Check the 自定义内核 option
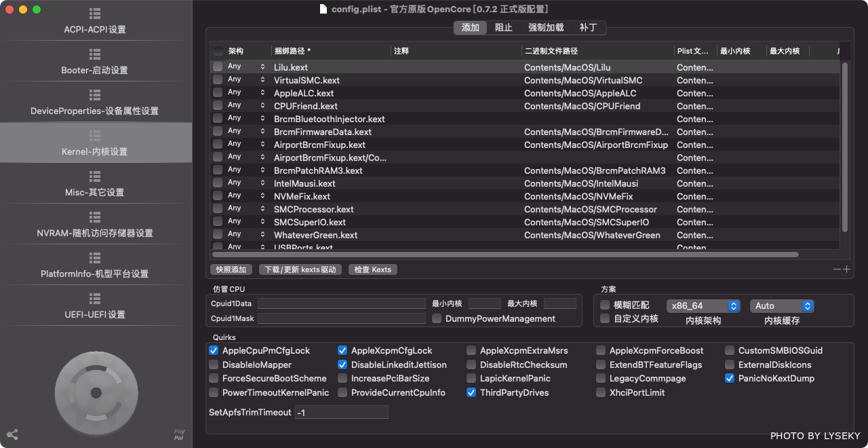 [x=605, y=318]
